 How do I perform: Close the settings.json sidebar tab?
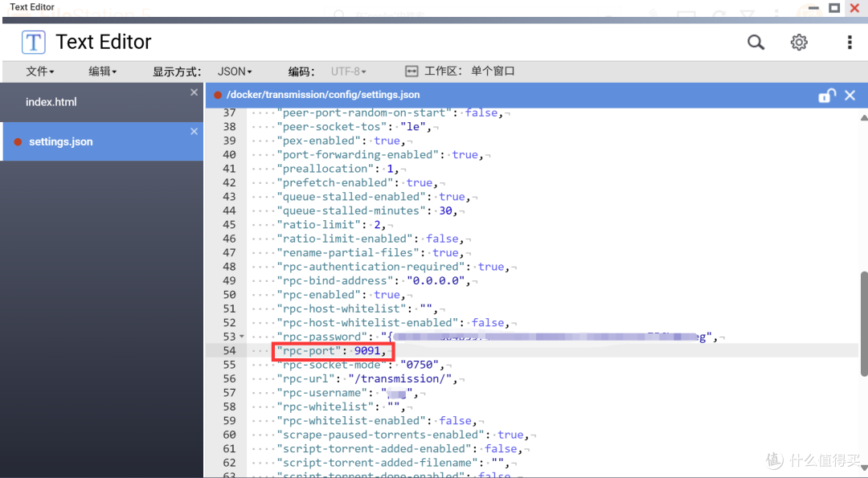194,132
